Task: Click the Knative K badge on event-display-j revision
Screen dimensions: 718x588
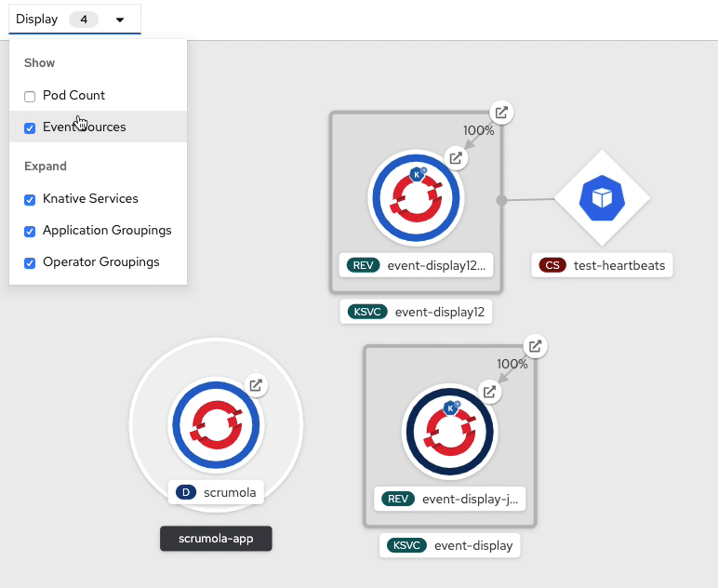Action: tap(451, 408)
